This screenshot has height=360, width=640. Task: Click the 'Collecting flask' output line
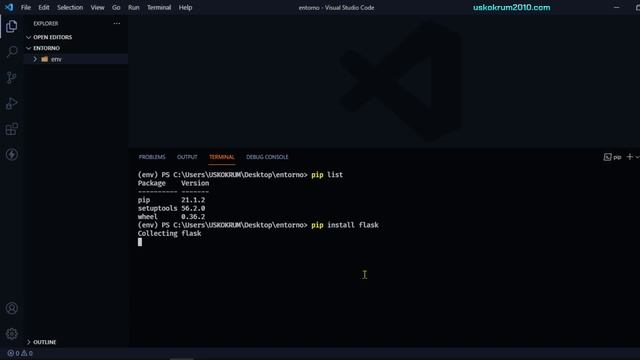(169, 233)
